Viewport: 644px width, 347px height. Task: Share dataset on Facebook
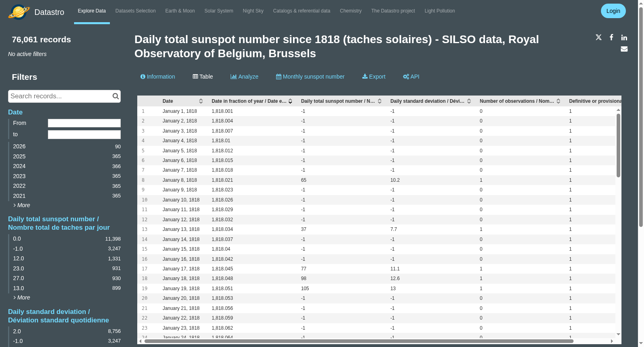pos(611,37)
